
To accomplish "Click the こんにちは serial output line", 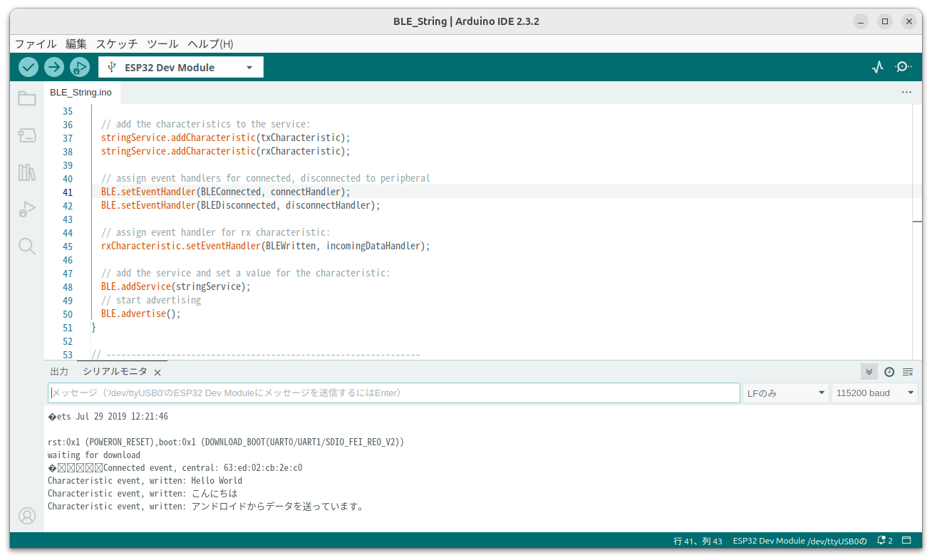I will (x=143, y=494).
